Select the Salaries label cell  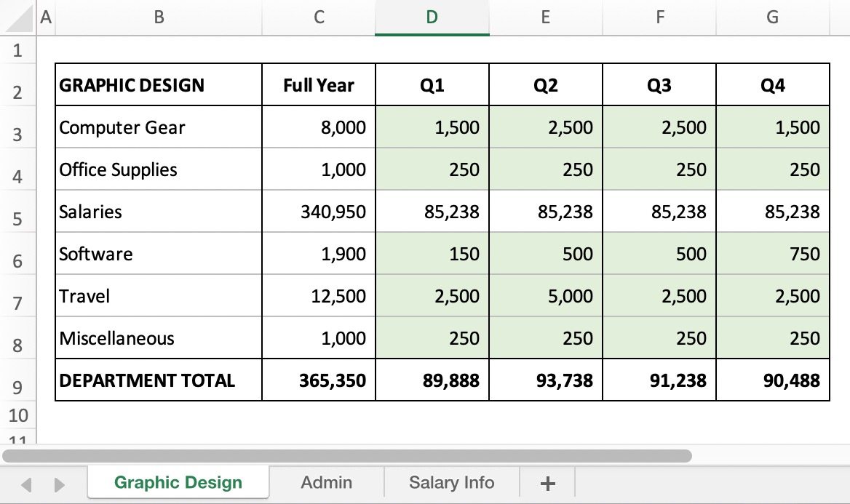click(159, 212)
